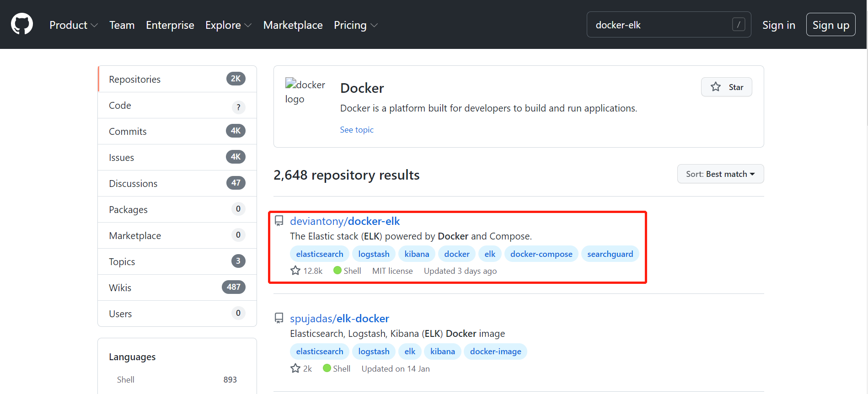The image size is (868, 394).
Task: Click the spujadas/elk-docker repo icon
Action: pos(279,319)
